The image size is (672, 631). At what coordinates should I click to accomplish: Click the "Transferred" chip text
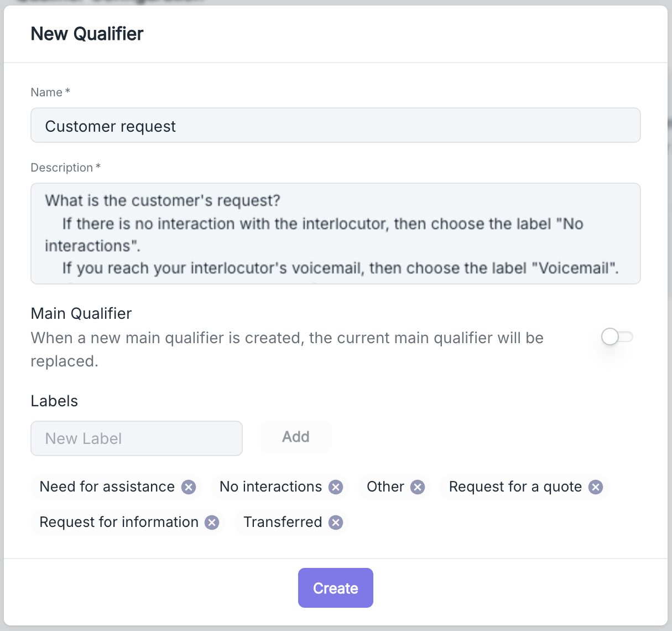point(283,523)
